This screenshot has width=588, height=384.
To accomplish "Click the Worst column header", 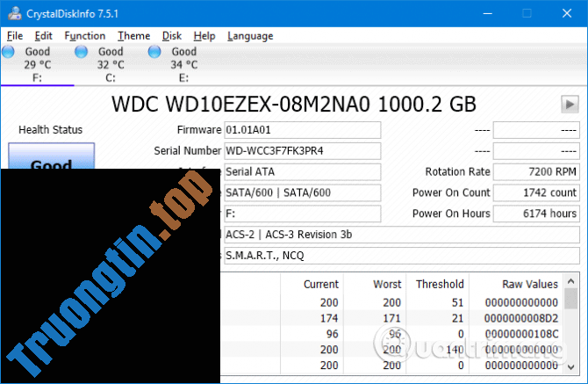I will click(387, 285).
